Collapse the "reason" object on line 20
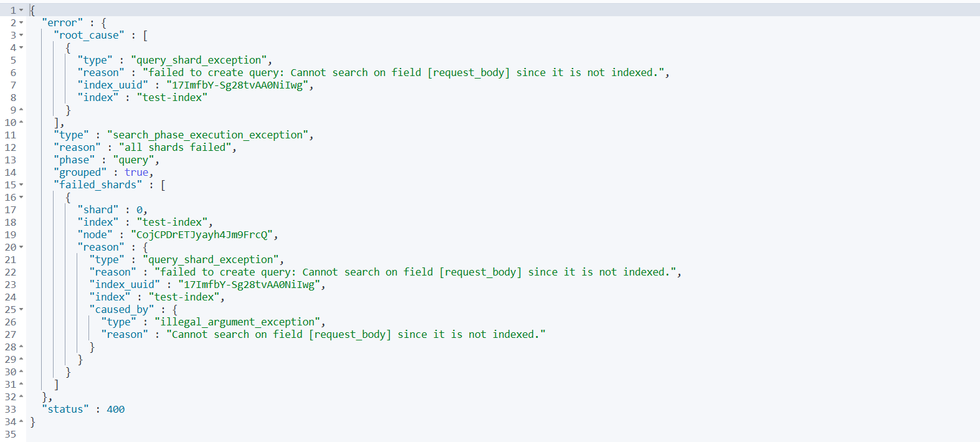This screenshot has width=980, height=442. 21,247
